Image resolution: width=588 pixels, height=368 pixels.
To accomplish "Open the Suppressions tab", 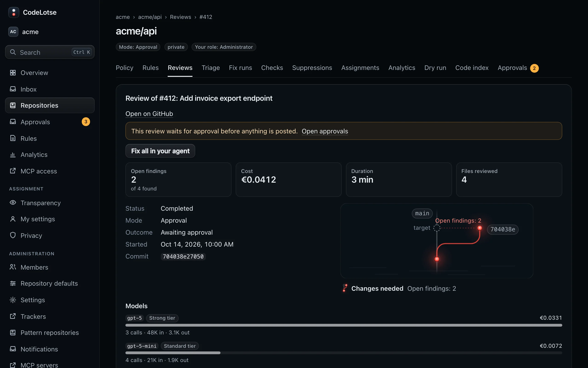I will 312,68.
